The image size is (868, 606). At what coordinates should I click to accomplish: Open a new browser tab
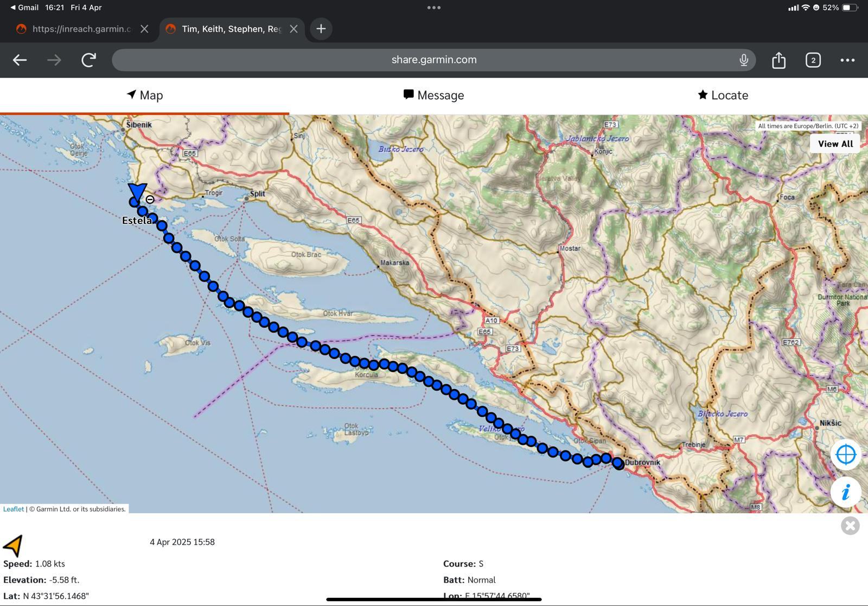[x=321, y=29]
